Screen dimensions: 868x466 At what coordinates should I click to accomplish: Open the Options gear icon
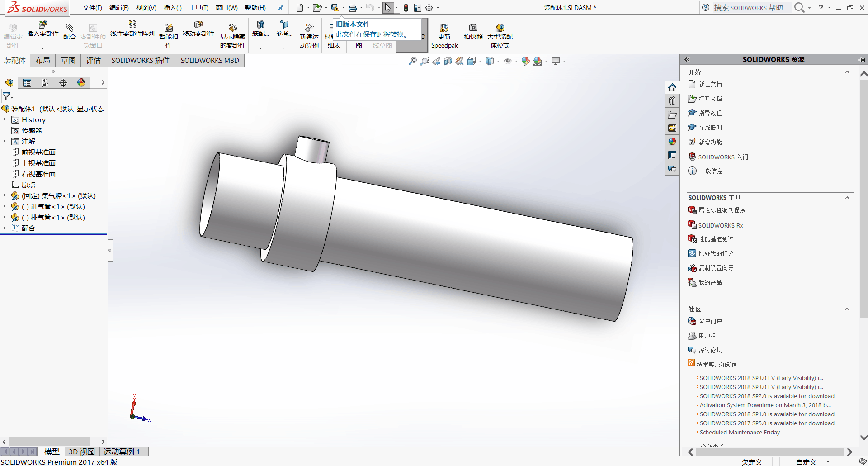(x=429, y=8)
